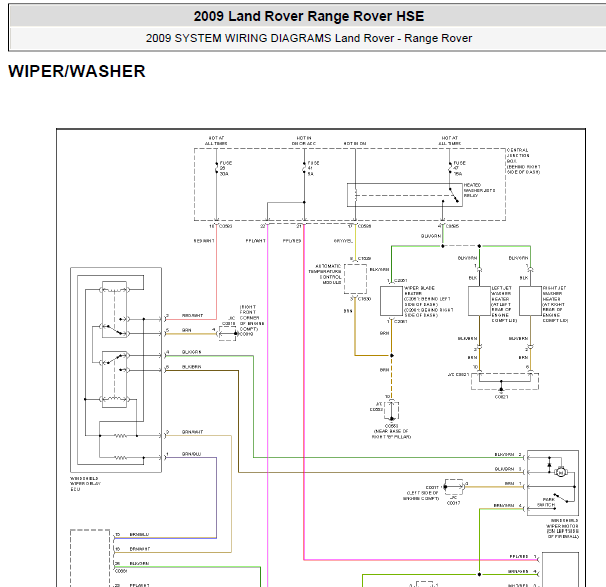Click the 'Wiper Blade Heater' label
Viewport: 606px width, 587px height.
click(x=420, y=291)
